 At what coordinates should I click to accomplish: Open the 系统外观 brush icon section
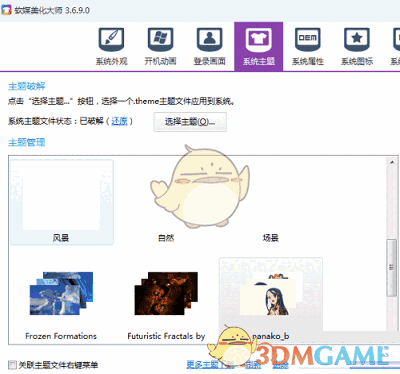112,47
